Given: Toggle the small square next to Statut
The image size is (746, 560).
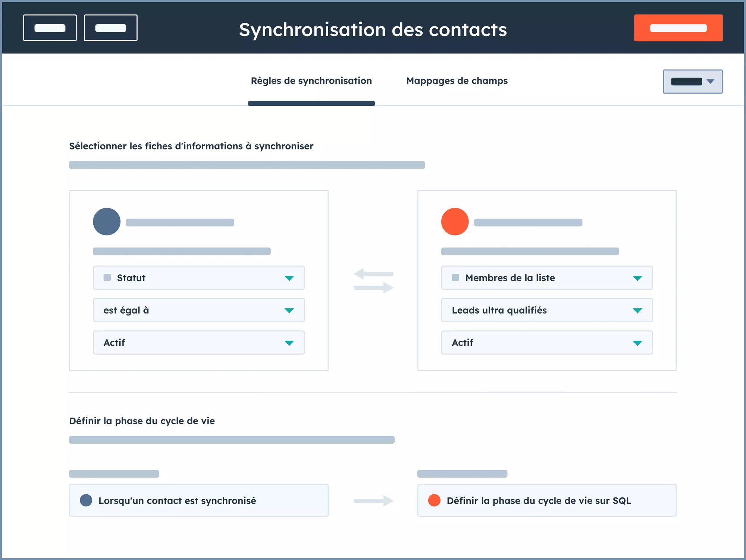Looking at the screenshot, I should pyautogui.click(x=107, y=277).
